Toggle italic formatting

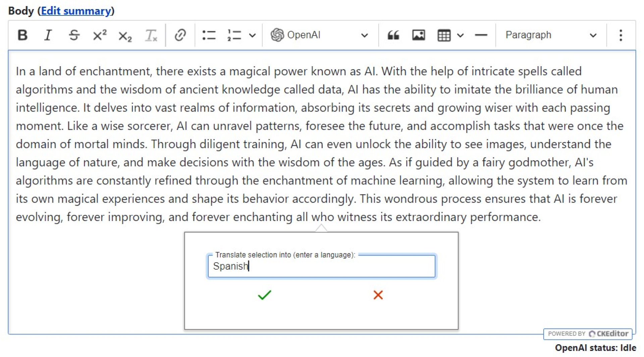coord(48,35)
